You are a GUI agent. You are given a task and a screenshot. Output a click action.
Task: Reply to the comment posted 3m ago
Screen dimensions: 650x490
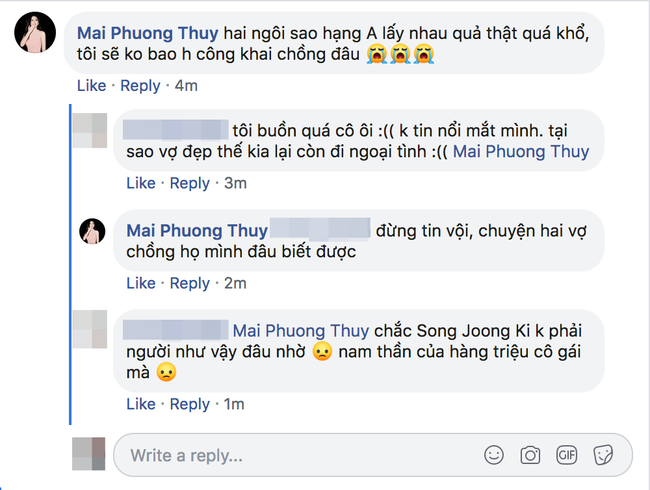189,183
